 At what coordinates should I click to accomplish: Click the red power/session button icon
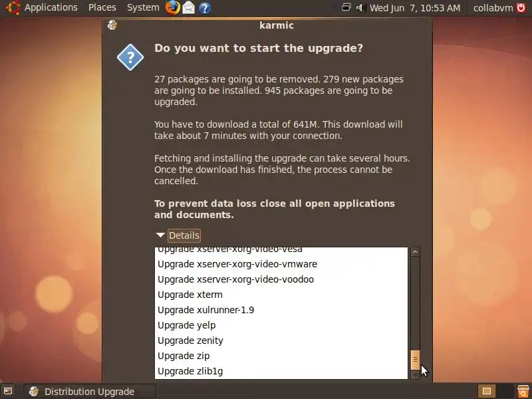(x=521, y=7)
